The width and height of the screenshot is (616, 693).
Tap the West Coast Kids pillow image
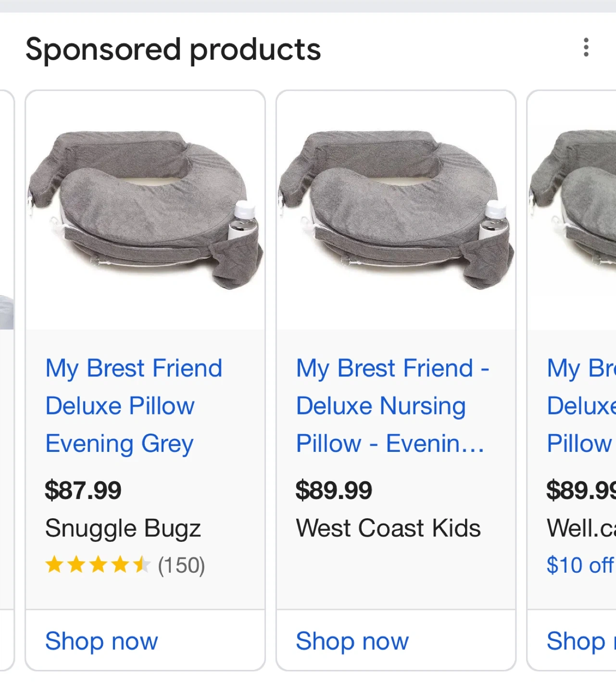coord(396,210)
